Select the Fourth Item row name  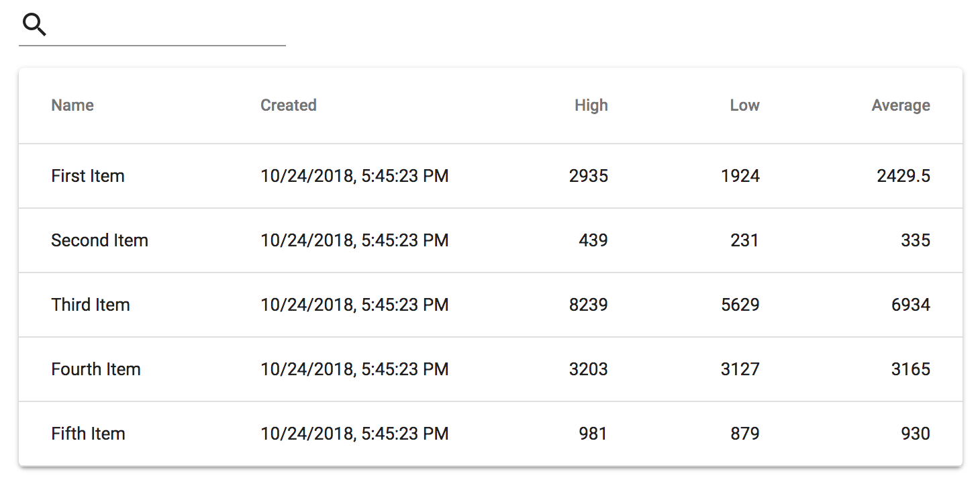pyautogui.click(x=96, y=369)
